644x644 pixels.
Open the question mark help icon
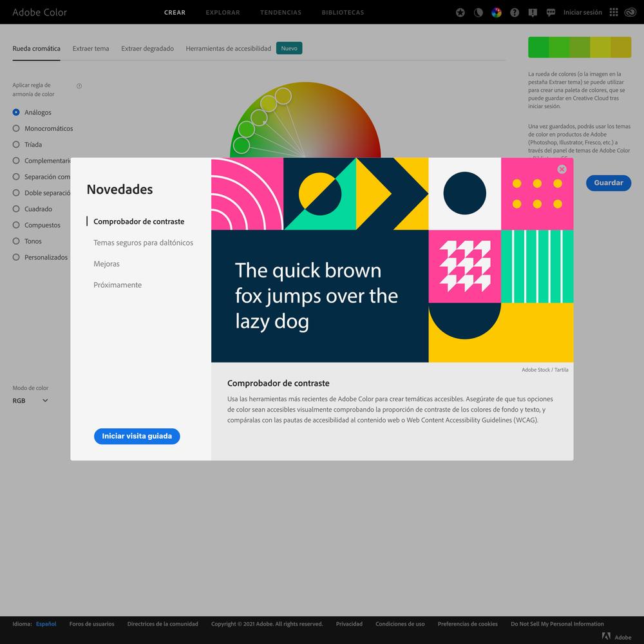[514, 12]
